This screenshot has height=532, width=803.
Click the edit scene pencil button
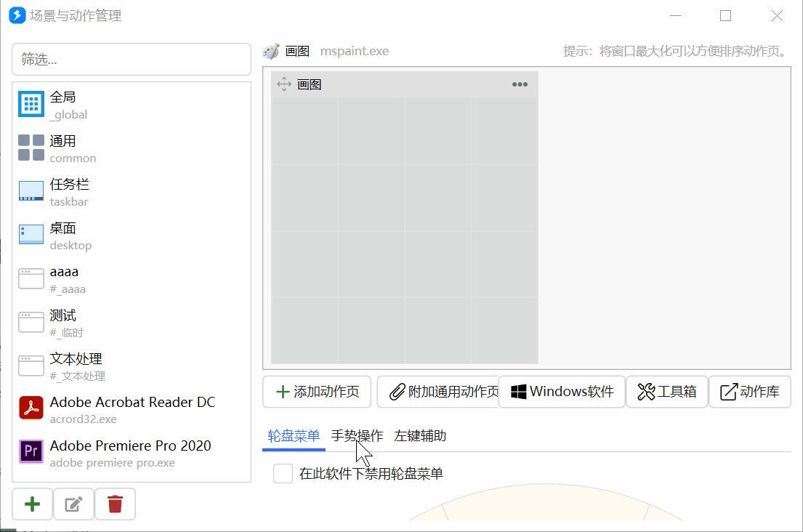point(73,504)
